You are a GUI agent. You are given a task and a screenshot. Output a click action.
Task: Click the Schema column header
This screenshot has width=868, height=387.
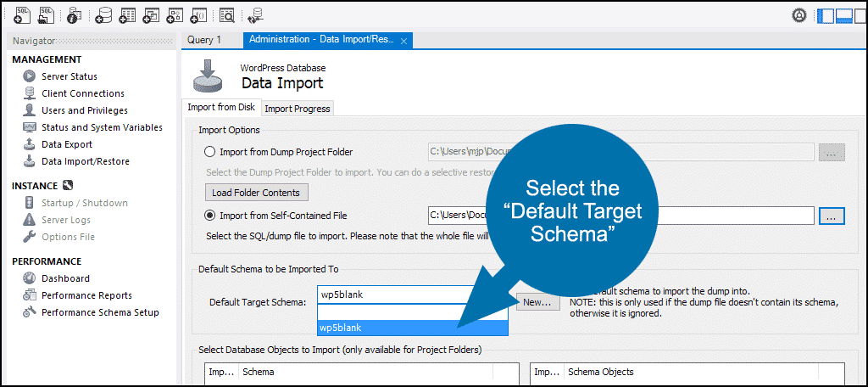pos(366,372)
